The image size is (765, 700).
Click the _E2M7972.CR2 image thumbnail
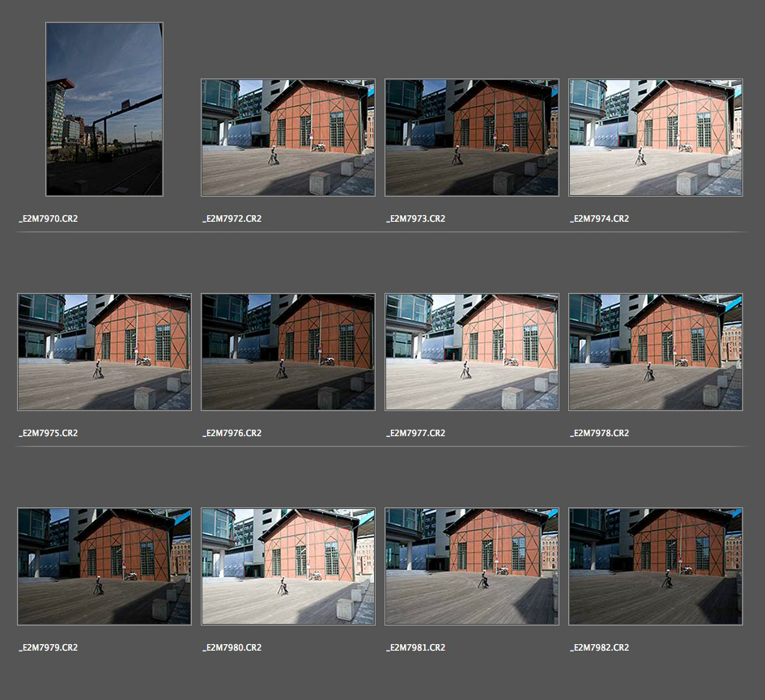(x=287, y=138)
